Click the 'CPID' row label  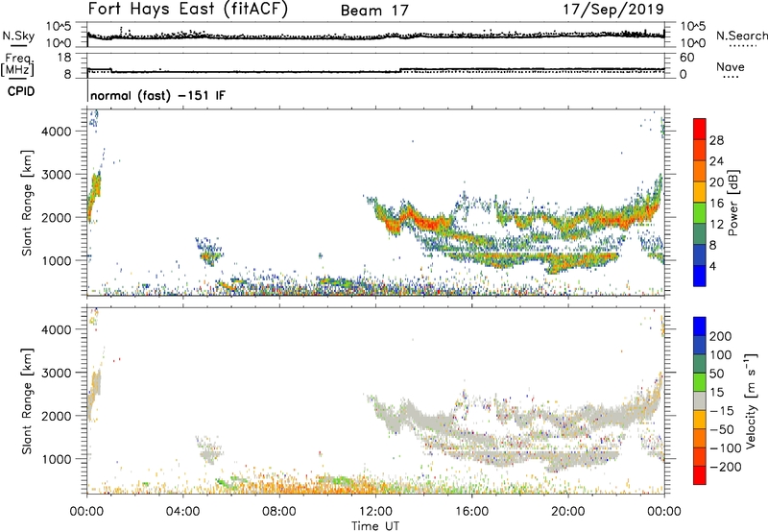click(x=21, y=91)
